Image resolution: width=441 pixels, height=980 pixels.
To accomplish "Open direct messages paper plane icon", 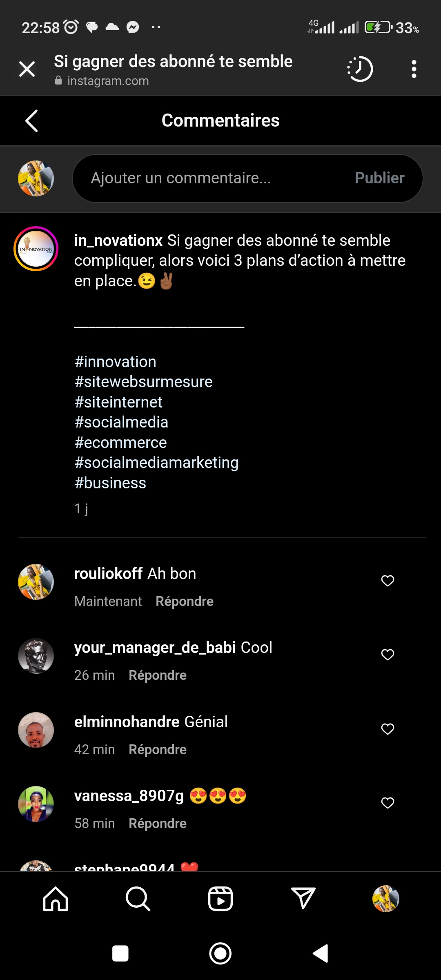I will click(303, 899).
